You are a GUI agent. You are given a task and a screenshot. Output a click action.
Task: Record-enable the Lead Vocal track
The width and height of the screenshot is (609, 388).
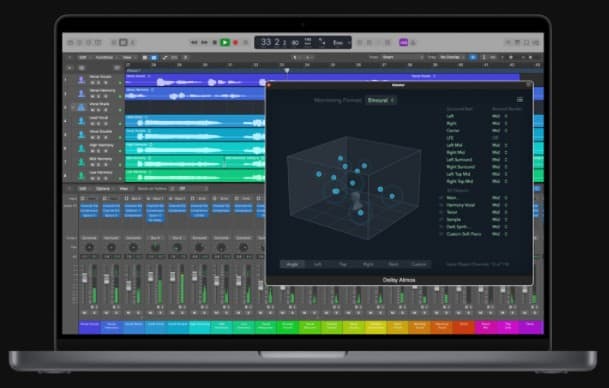click(x=105, y=124)
